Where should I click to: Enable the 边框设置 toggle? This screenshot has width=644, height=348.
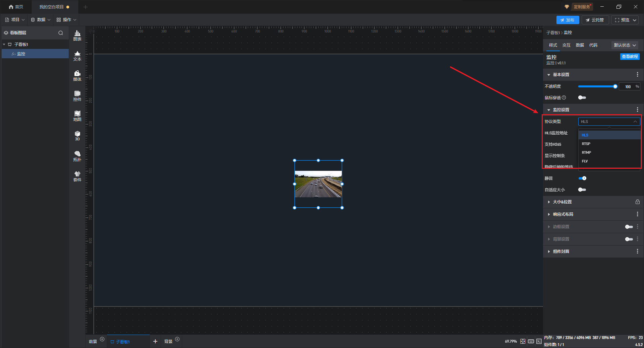(x=629, y=227)
